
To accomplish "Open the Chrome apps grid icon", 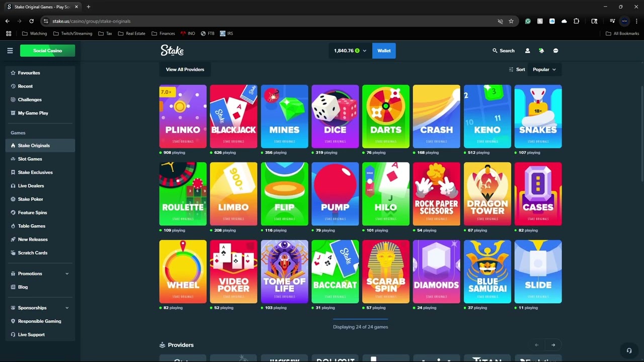I will pyautogui.click(x=9, y=34).
